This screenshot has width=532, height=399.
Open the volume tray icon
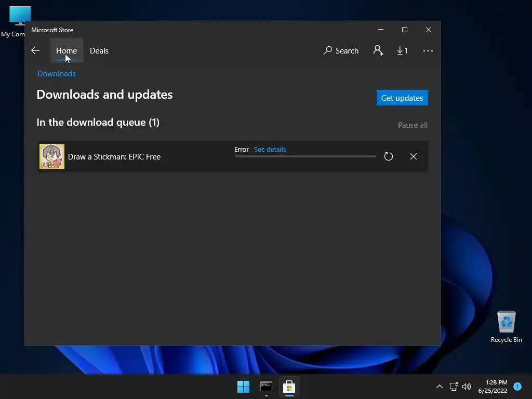467,387
